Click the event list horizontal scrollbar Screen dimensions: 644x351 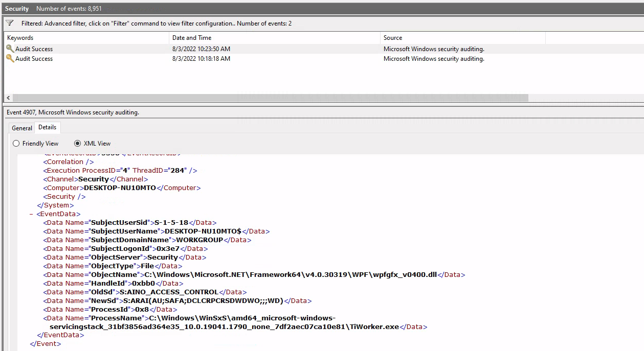point(270,98)
